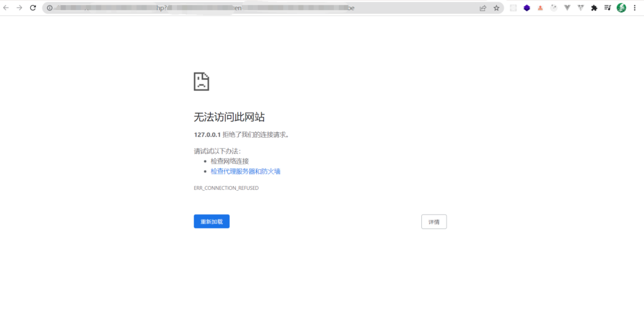This screenshot has width=644, height=322.
Task: Open the media control playlist icon
Action: (608, 8)
